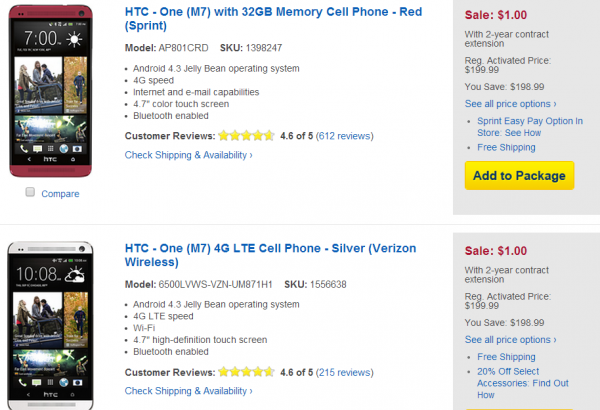The width and height of the screenshot is (600, 410).
Task: Click star rating icons for the Verizon phone
Action: click(246, 372)
